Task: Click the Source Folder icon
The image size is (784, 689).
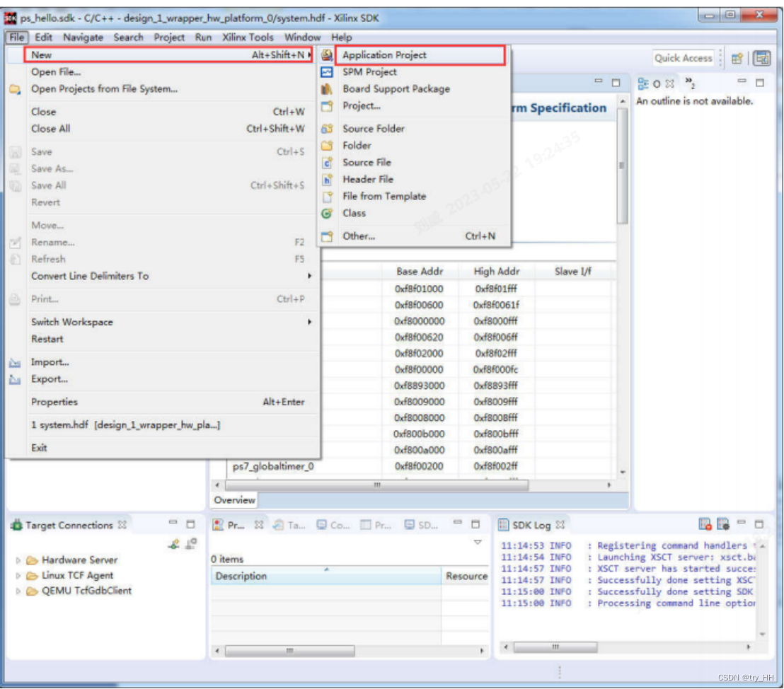Action: point(327,129)
